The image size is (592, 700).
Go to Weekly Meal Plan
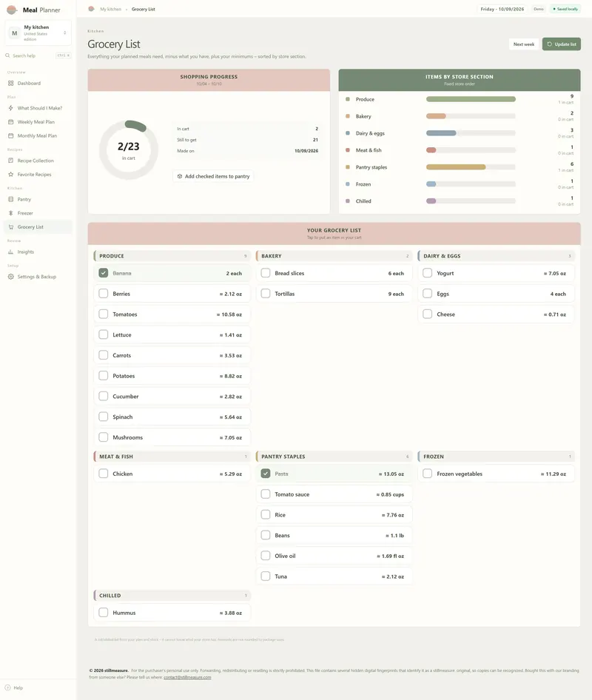38,122
